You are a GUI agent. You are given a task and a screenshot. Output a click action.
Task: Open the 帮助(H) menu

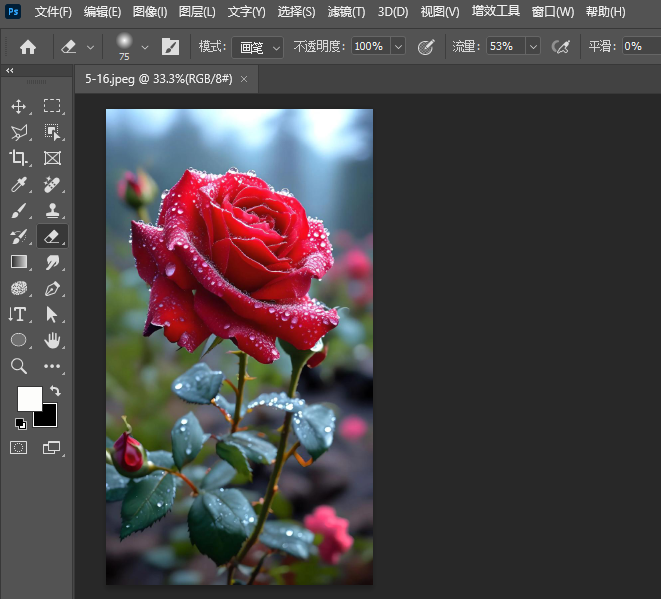(605, 12)
